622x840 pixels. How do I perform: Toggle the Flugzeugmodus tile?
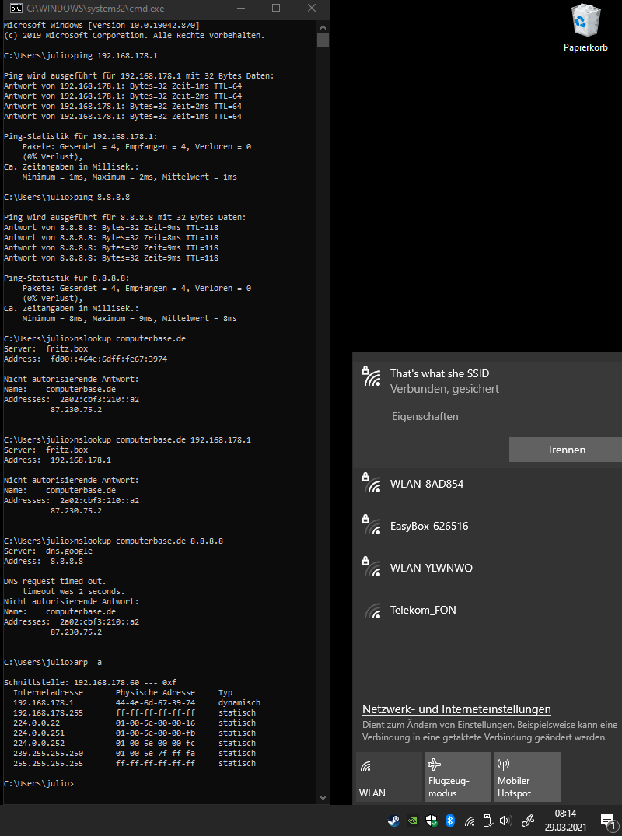click(458, 777)
